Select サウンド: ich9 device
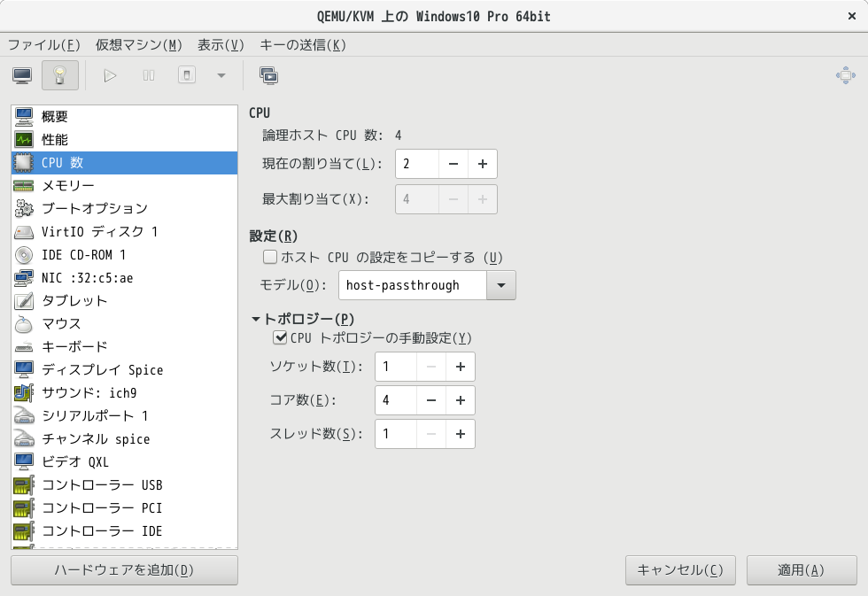 coord(125,393)
